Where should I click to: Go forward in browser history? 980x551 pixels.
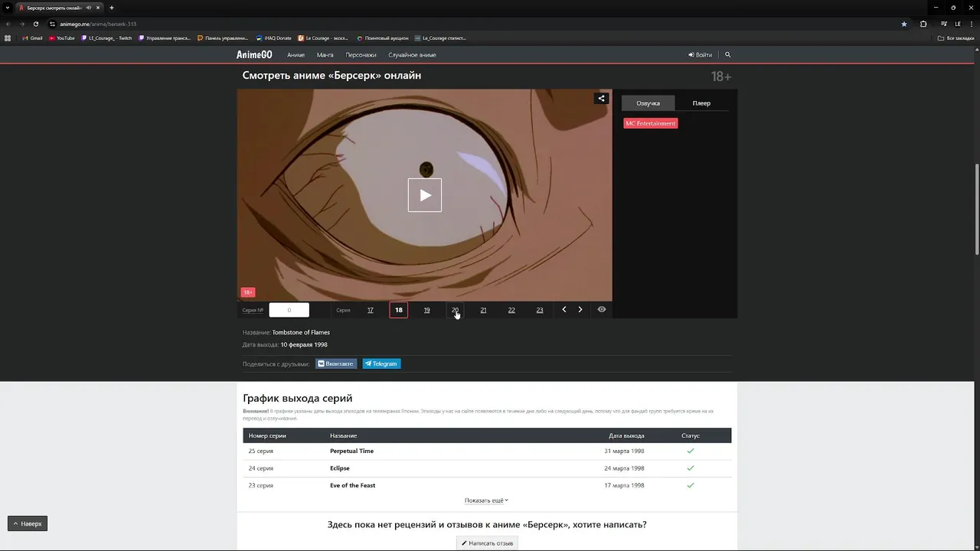[x=21, y=24]
